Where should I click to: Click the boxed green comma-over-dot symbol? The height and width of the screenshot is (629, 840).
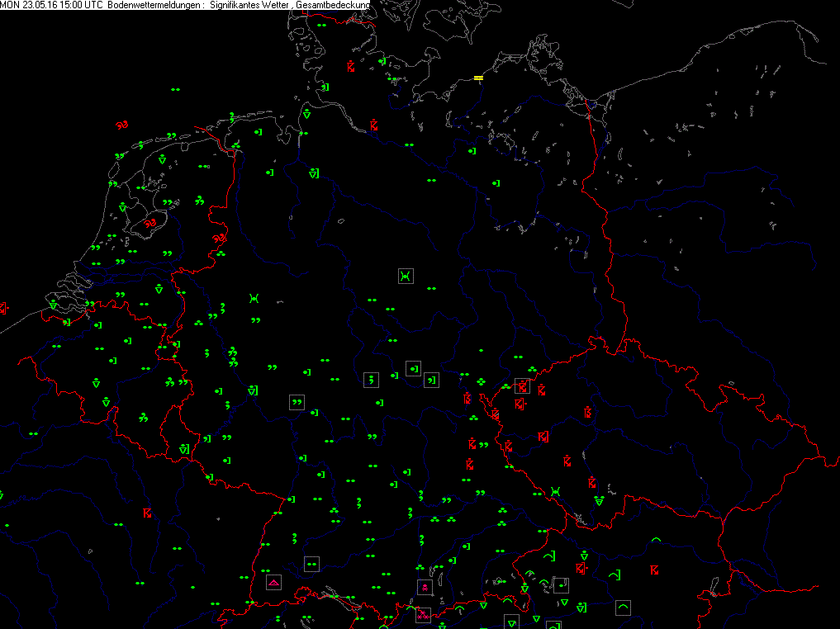pyautogui.click(x=372, y=380)
